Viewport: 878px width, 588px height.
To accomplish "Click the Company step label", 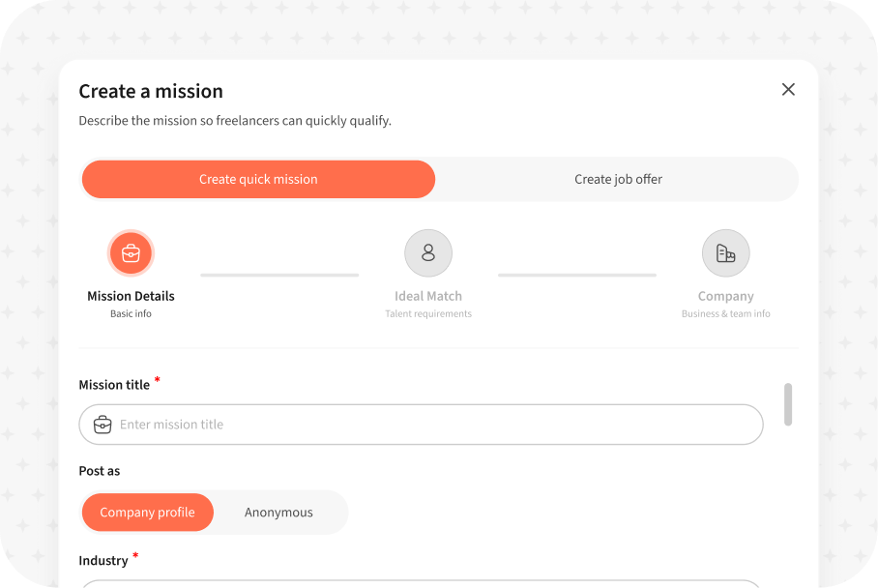I will pos(725,296).
